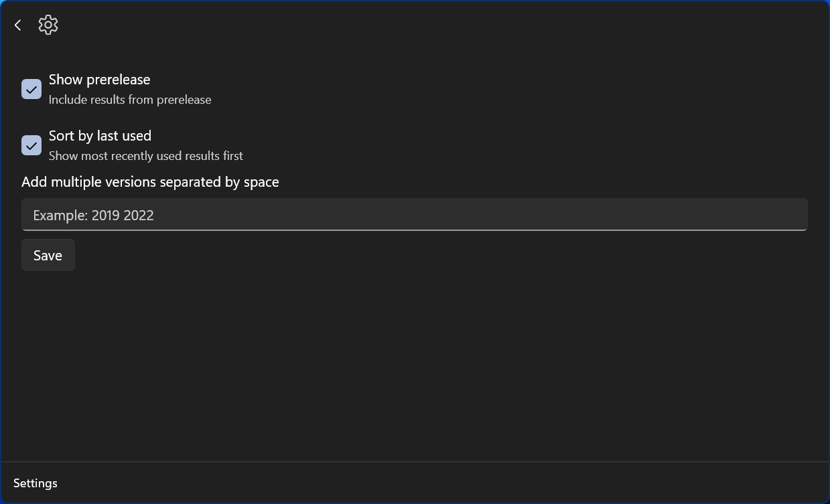The width and height of the screenshot is (830, 504).
Task: Focus the versions text input field
Action: click(x=414, y=215)
